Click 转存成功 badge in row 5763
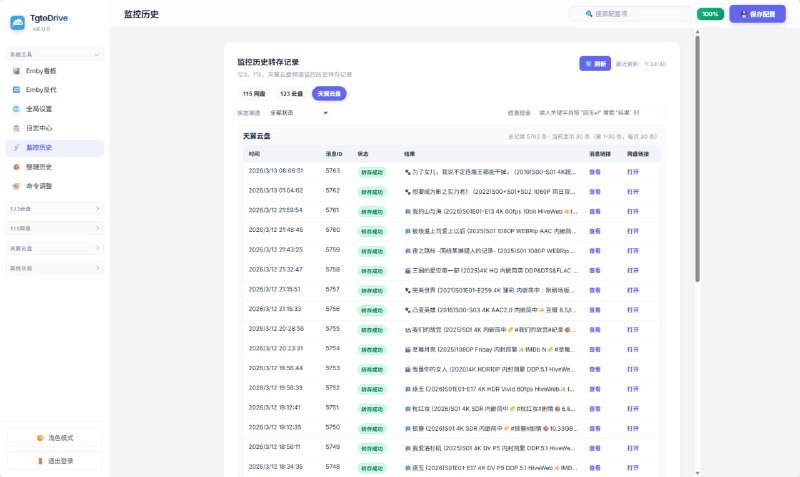This screenshot has width=800, height=477. (372, 172)
